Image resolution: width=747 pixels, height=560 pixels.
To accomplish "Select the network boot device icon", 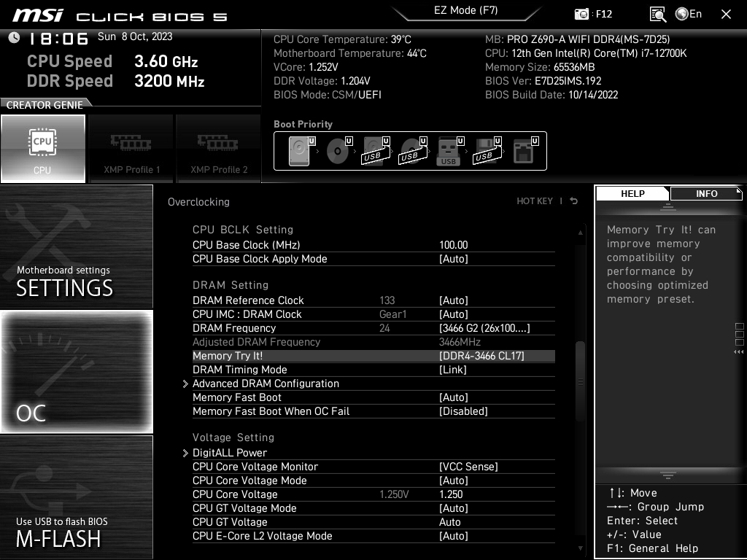I will (525, 151).
